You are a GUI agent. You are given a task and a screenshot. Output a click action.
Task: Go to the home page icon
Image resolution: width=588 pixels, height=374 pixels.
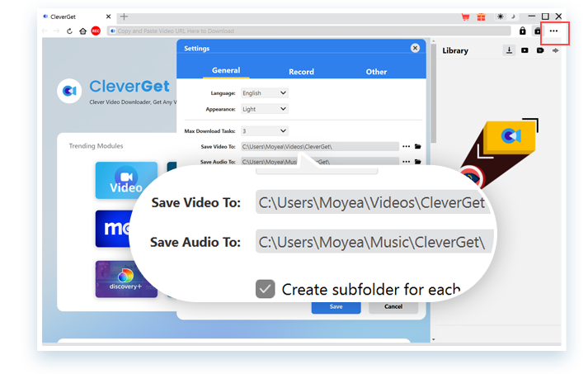(82, 31)
